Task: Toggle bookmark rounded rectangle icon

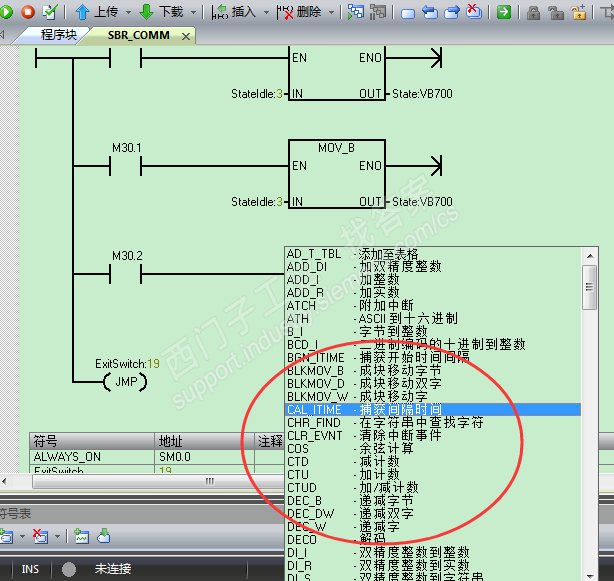Action: point(408,14)
